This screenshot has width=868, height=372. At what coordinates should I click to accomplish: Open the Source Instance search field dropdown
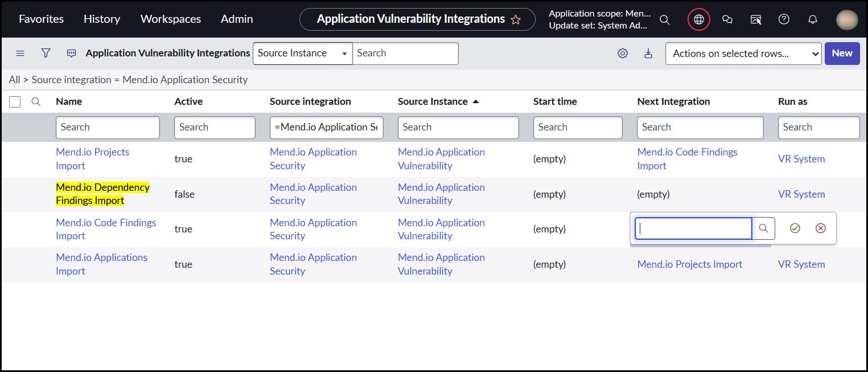(302, 54)
